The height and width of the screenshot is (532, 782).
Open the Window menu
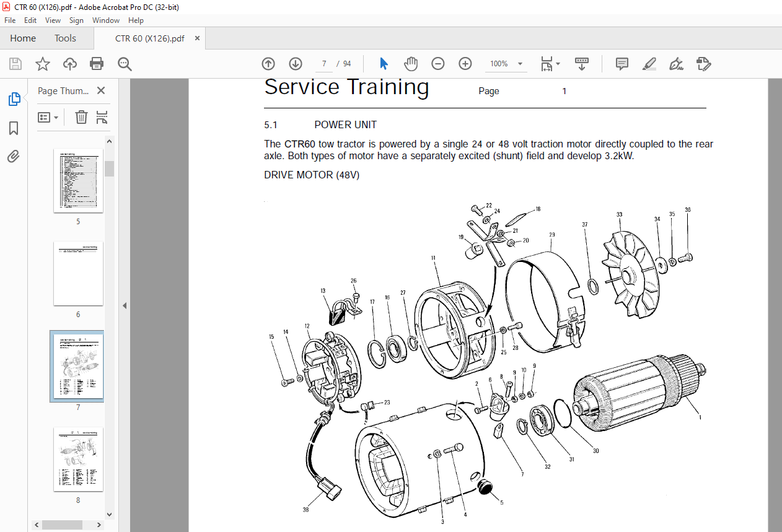(106, 20)
